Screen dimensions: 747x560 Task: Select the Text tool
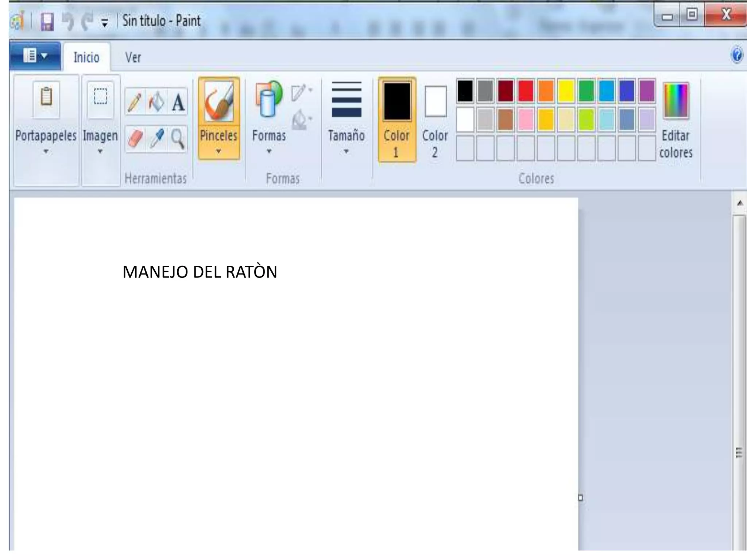tap(178, 102)
